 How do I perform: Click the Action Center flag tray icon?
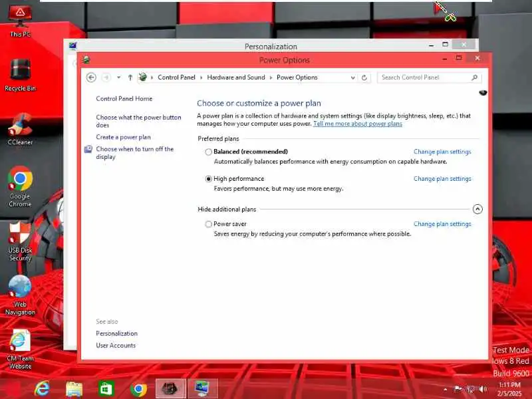point(458,389)
